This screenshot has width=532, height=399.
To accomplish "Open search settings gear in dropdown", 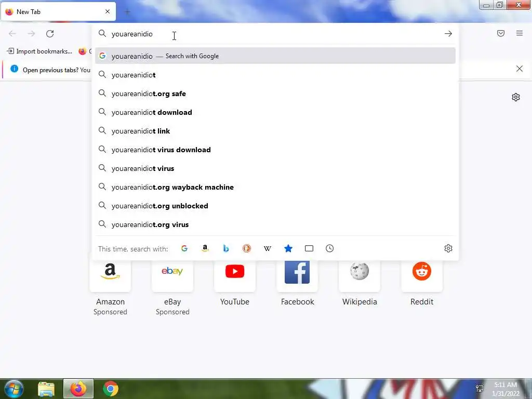I will pos(448,248).
